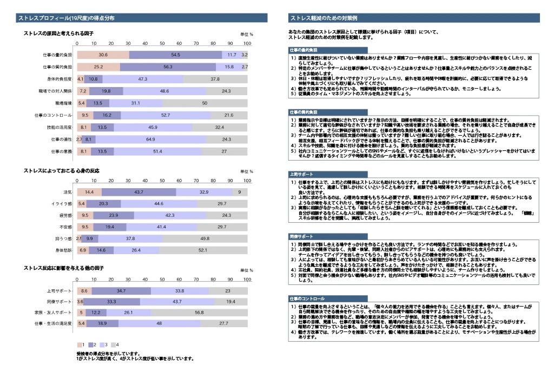Click the 同僚サポート row label in the chart

tap(60, 302)
